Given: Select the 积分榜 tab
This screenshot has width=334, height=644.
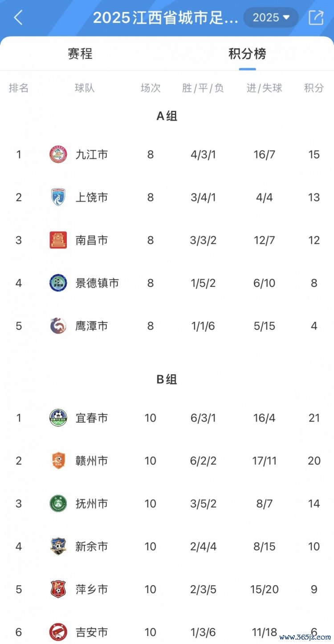Looking at the screenshot, I should (247, 54).
